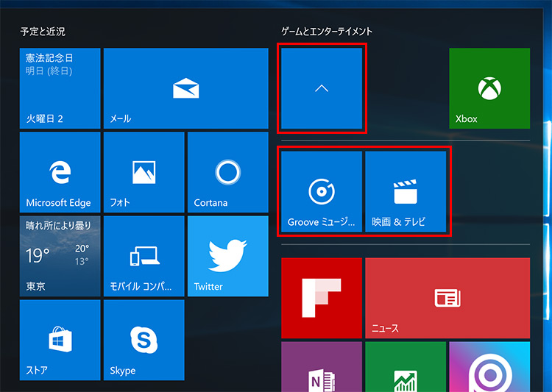Open the green Money chart tile

tap(406, 368)
